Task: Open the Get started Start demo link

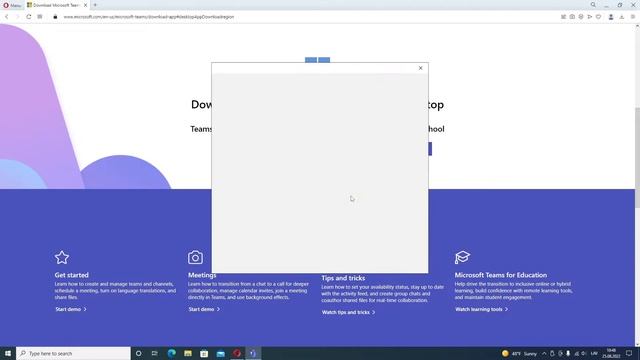Action: pyautogui.click(x=71, y=309)
